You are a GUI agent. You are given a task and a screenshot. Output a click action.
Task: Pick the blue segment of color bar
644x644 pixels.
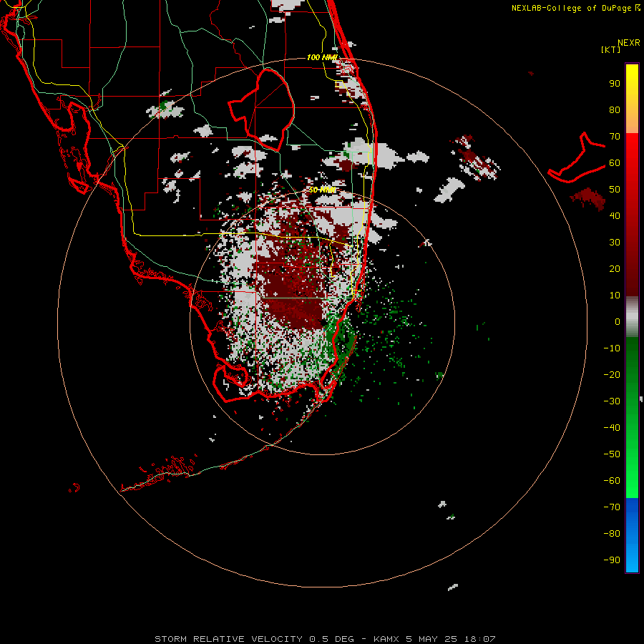coord(632,535)
